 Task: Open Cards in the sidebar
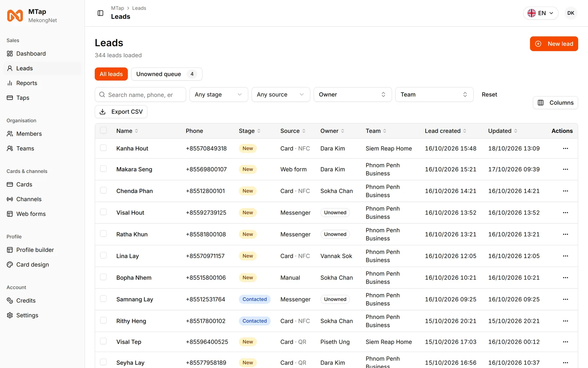coord(42,184)
